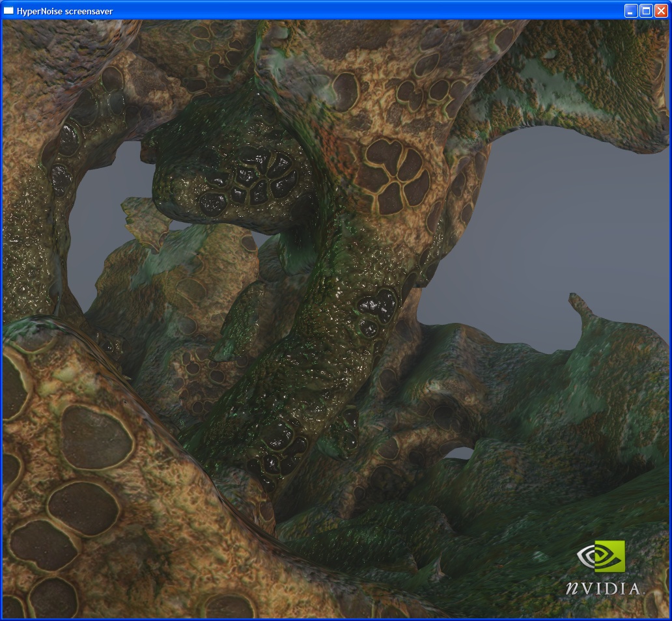
Task: Close the HyperNoise screensaver window
Action: (661, 10)
